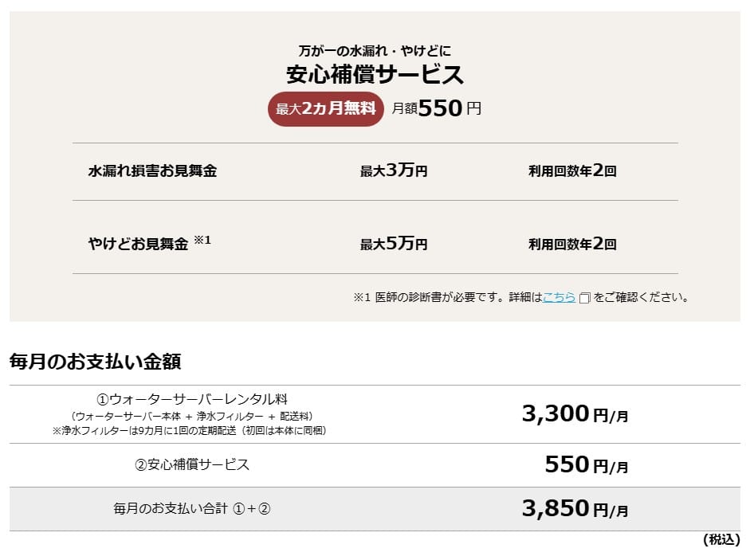The width and height of the screenshot is (754, 560).
Task: Click the 毎月のお支払い金額 section heading
Action: click(x=96, y=362)
